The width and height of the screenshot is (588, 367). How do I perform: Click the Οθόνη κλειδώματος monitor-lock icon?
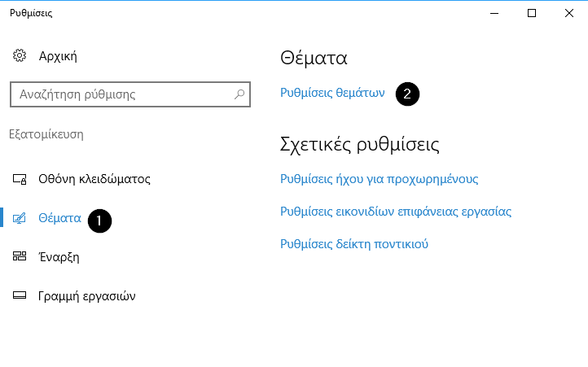pos(20,179)
